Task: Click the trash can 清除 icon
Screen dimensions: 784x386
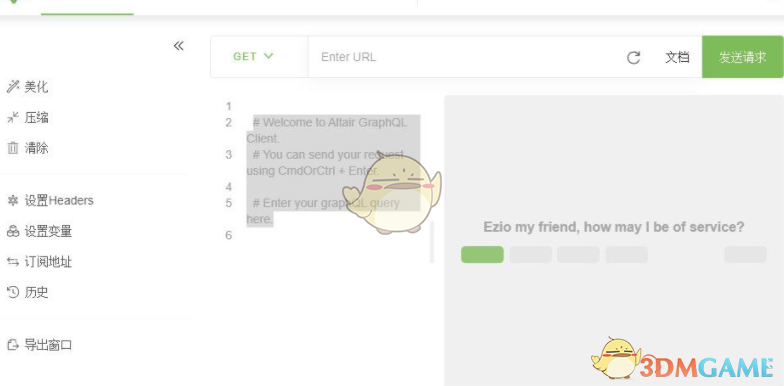Action: (x=12, y=148)
